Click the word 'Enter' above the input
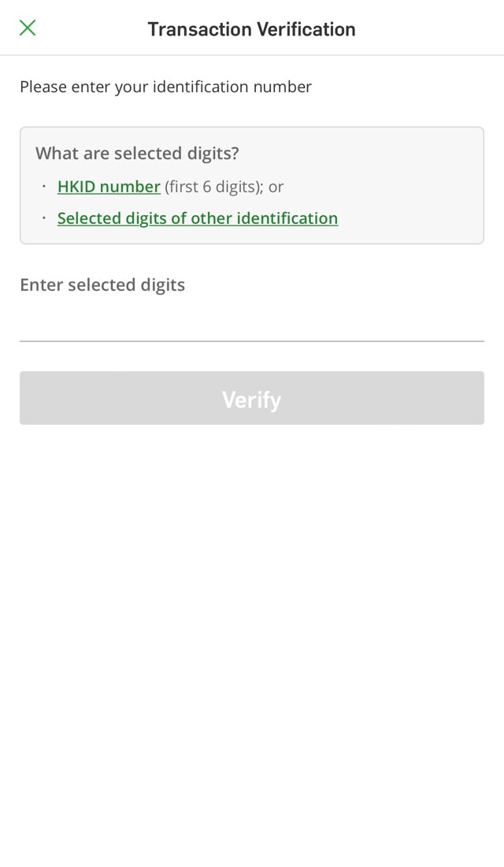Viewport: 504px width, 867px height. [41, 285]
